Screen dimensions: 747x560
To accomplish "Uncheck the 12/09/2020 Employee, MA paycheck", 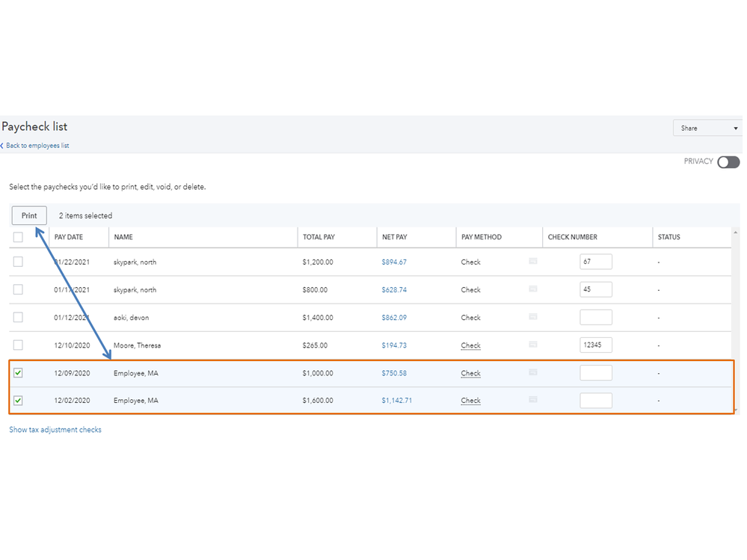I will coord(18,373).
